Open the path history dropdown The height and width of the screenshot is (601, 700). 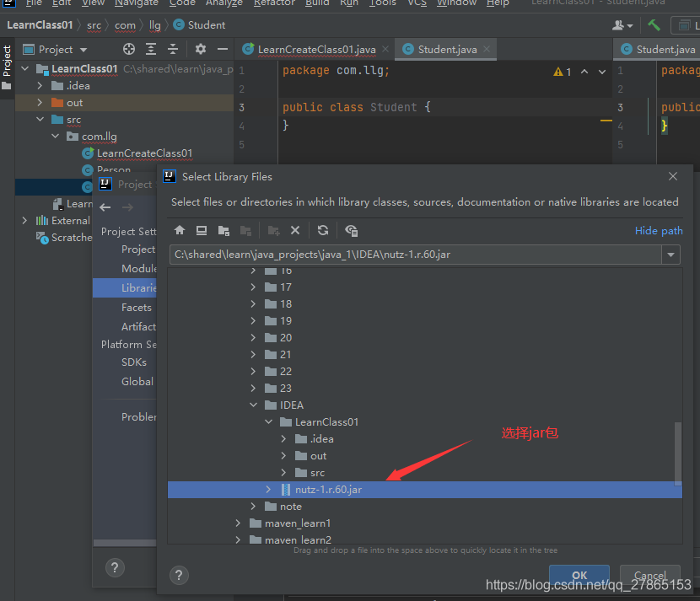[671, 255]
